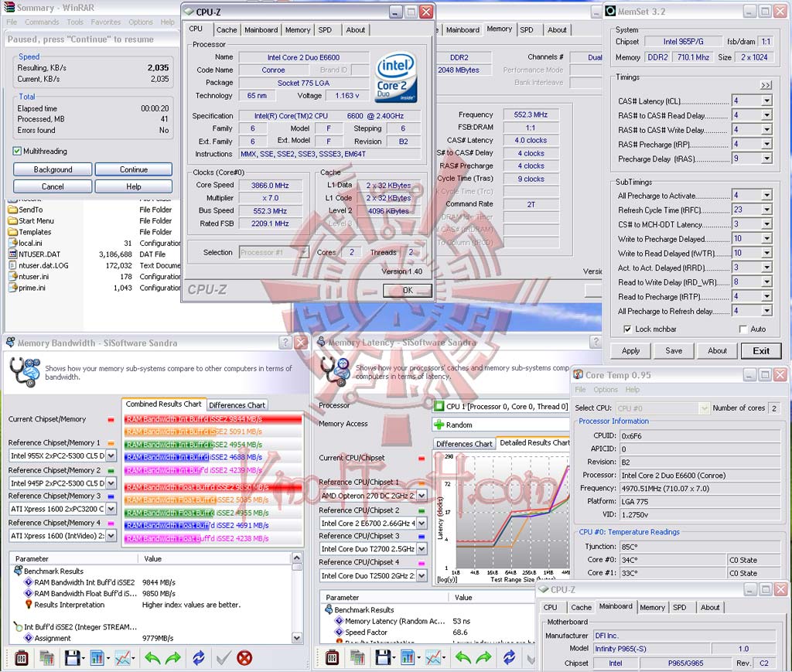
Task: Click line graph icon in Memory Bandwidth toolbar
Action: (x=123, y=658)
